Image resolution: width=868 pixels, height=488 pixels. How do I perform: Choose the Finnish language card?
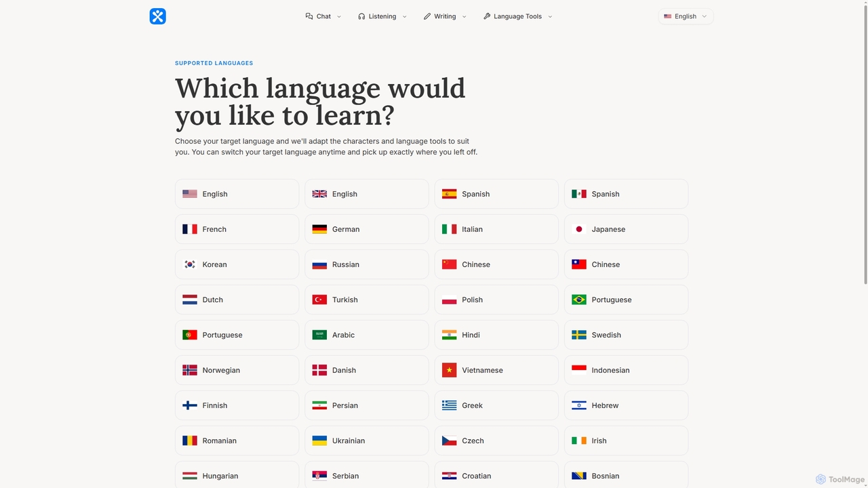(x=237, y=405)
